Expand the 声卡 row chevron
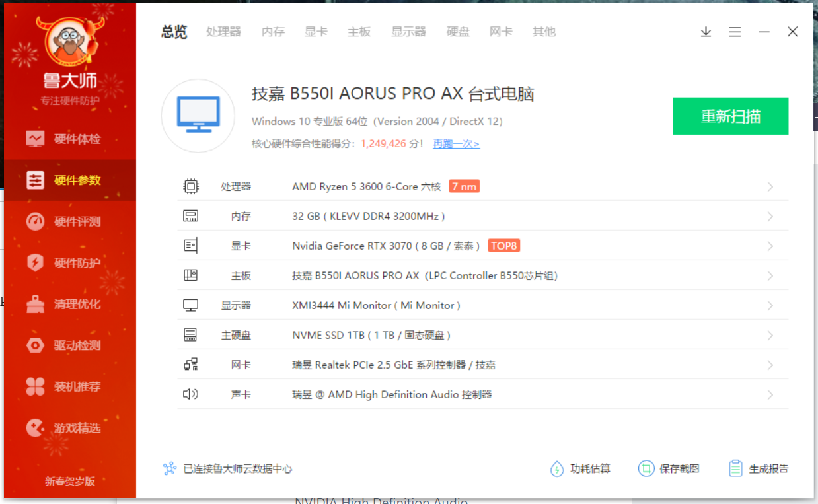818x504 pixels. (x=770, y=395)
